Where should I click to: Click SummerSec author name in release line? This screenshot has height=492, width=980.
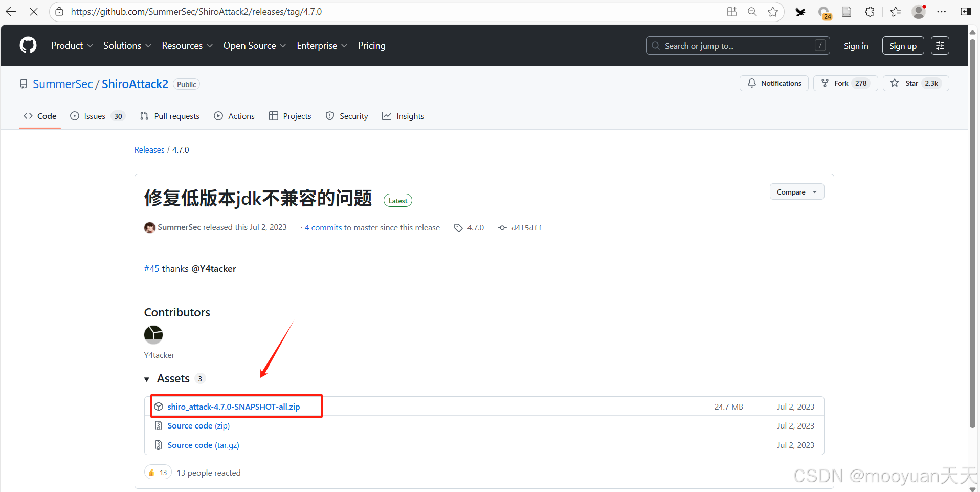(179, 227)
